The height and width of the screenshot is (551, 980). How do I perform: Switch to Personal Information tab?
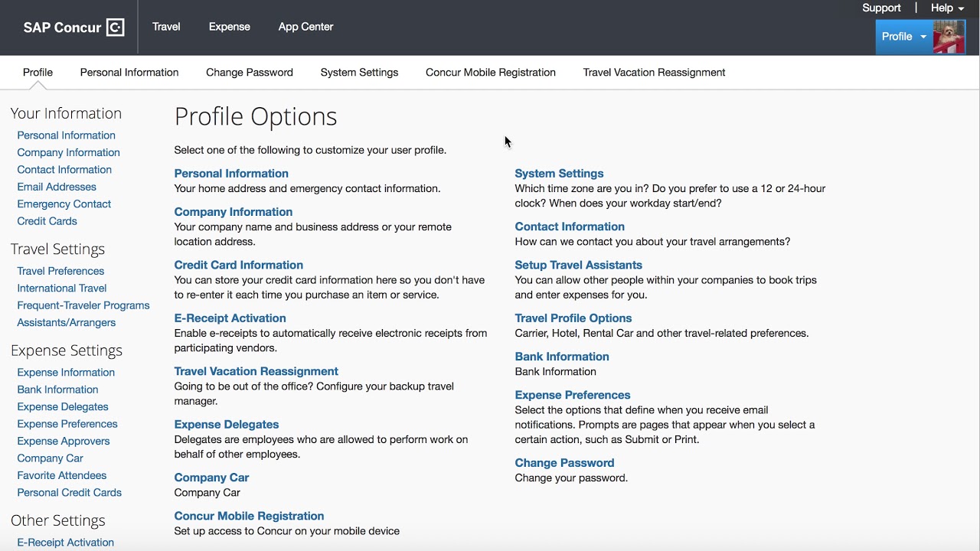(129, 73)
